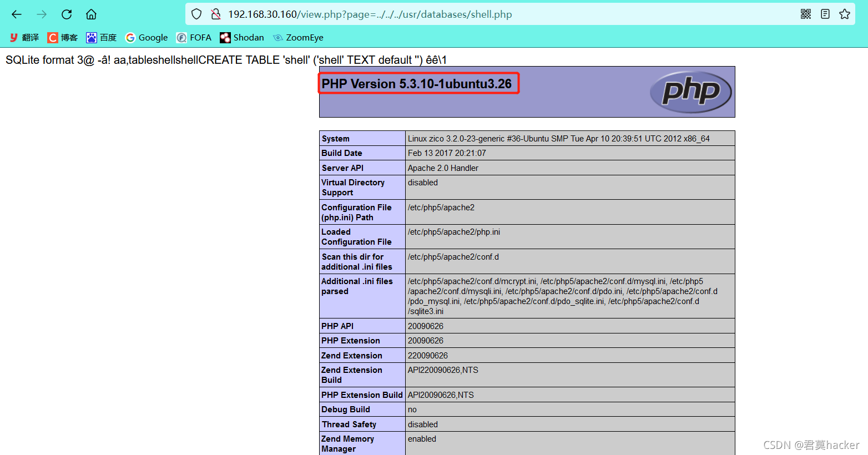The image size is (868, 455).
Task: Select Scan this dir for additional .ini label
Action: click(357, 262)
